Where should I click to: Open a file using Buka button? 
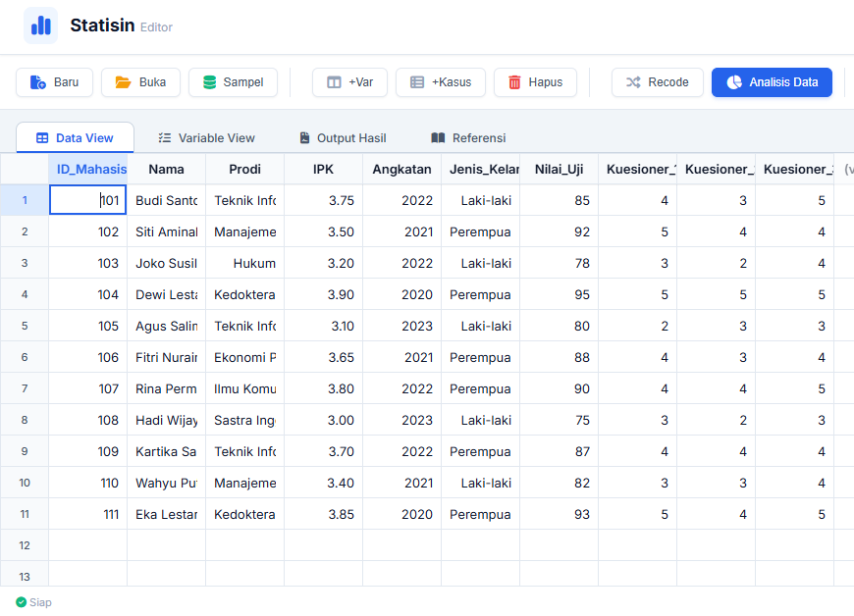tap(140, 82)
